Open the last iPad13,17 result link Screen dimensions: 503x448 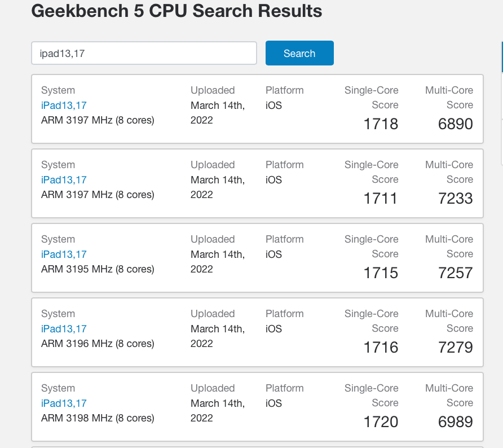click(x=64, y=403)
